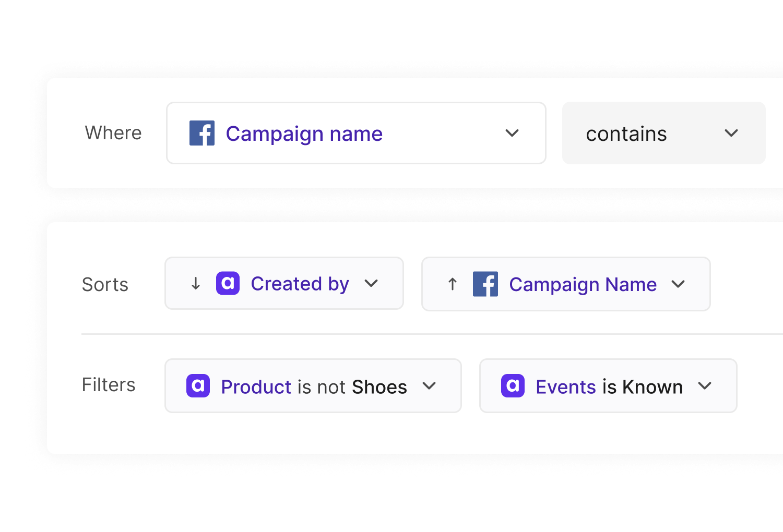Click the purple icon in the Events filter

pos(513,386)
